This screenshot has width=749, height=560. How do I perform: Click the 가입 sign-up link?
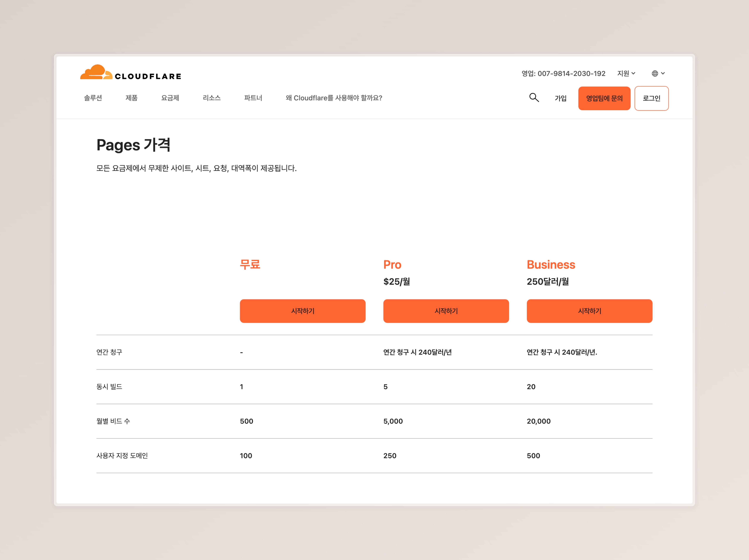[560, 98]
